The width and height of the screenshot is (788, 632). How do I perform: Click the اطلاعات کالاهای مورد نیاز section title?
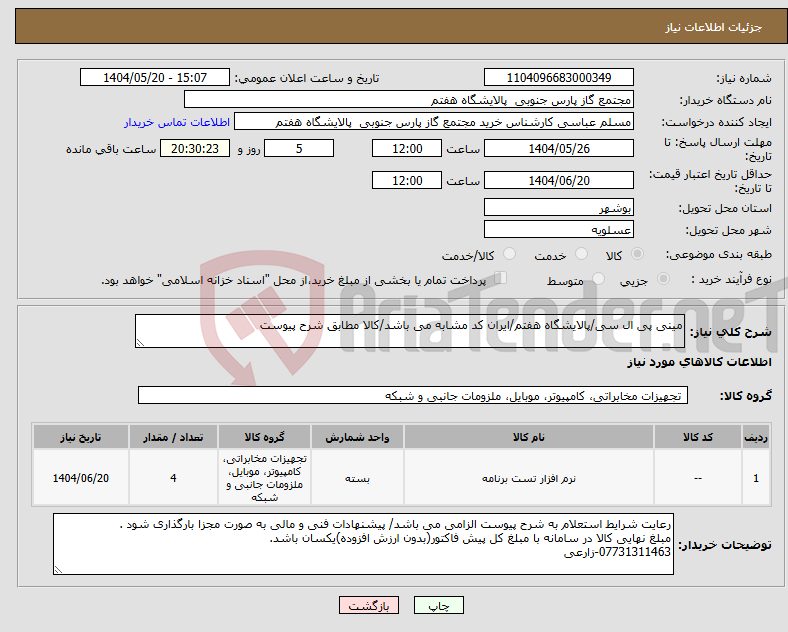click(x=699, y=362)
